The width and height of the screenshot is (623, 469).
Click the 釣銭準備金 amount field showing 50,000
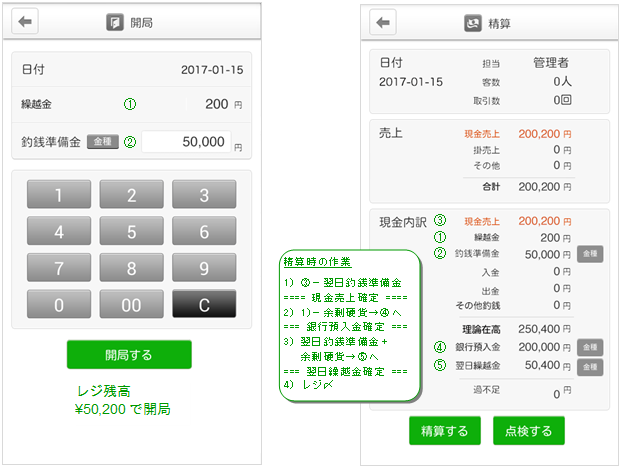186,141
